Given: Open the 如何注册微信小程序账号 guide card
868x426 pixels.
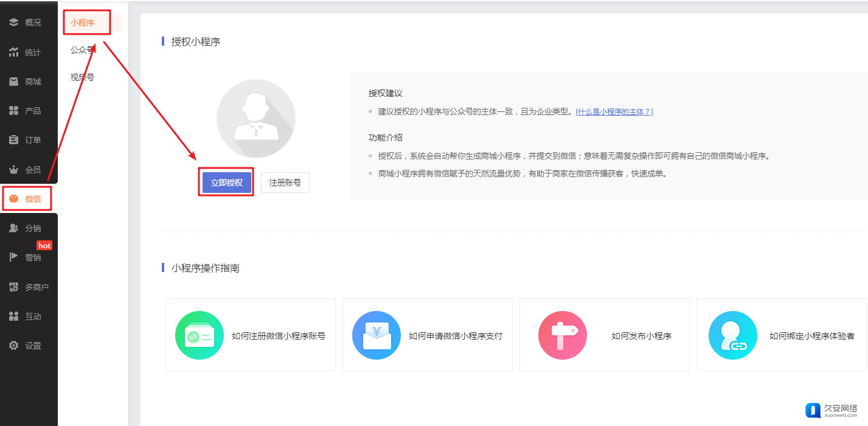Looking at the screenshot, I should coord(251,335).
